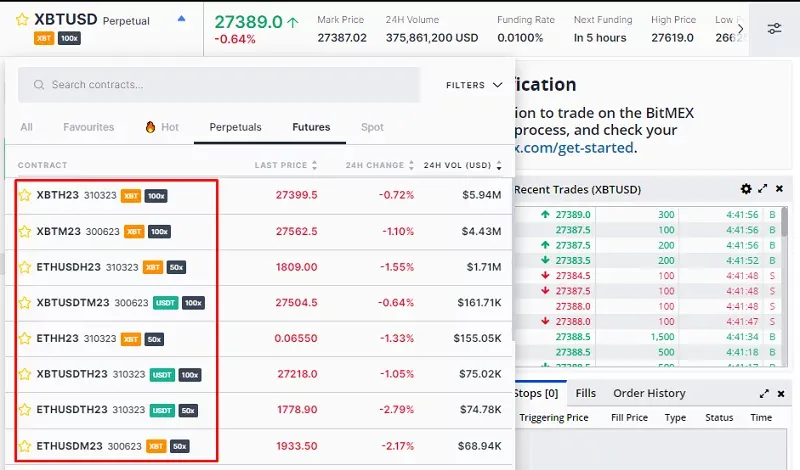Image resolution: width=800 pixels, height=470 pixels.
Task: Pick the ETHUSDTH23 contract
Action: click(72, 410)
